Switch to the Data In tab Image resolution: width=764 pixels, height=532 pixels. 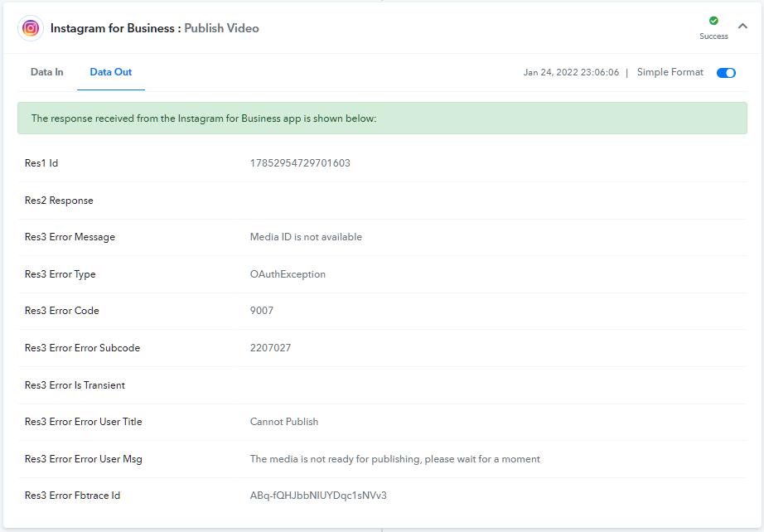[46, 72]
